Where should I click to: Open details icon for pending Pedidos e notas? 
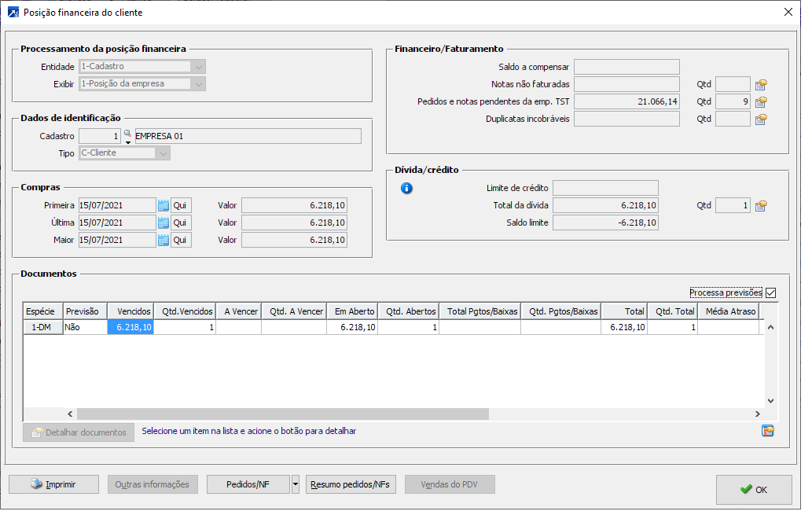(x=760, y=102)
